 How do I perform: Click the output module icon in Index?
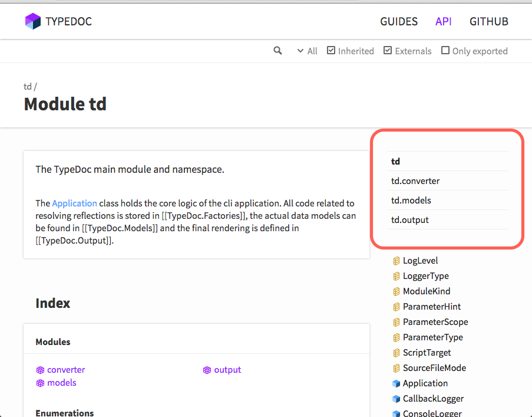coord(207,370)
